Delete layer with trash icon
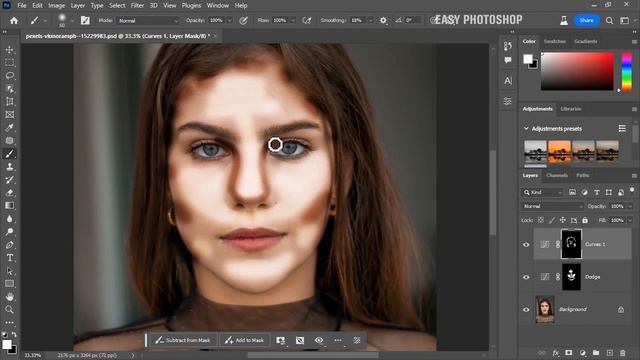This screenshot has height=360, width=640. tap(622, 353)
